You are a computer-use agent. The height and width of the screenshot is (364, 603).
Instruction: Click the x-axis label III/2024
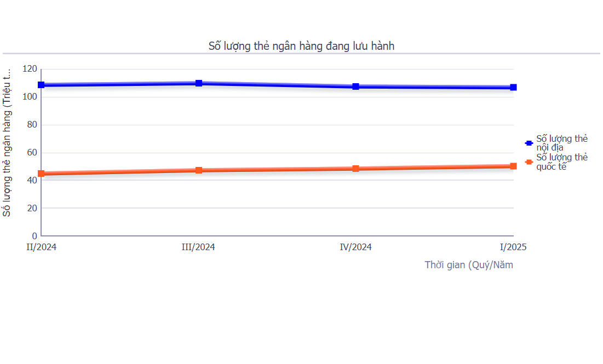(x=198, y=247)
